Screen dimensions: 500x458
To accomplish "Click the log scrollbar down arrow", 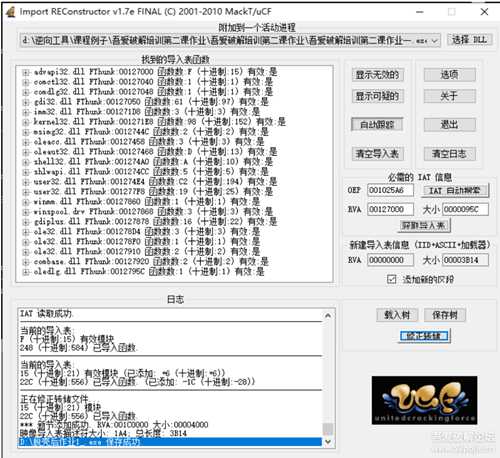I will point(328,442).
